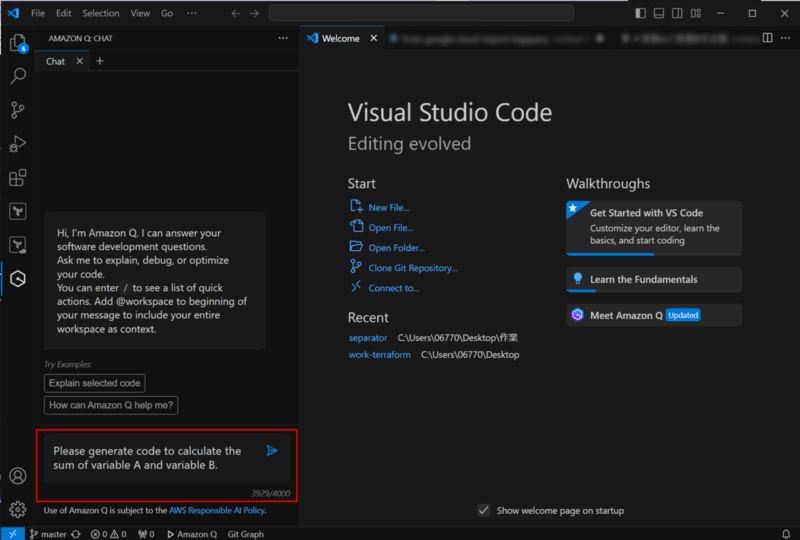This screenshot has height=540, width=800.
Task: Click the send arrow in chat input
Action: pyautogui.click(x=271, y=451)
